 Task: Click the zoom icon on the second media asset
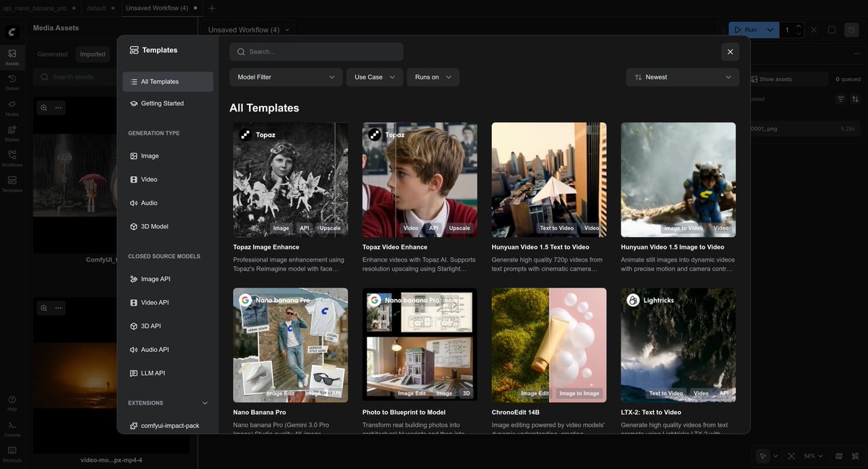(x=44, y=308)
